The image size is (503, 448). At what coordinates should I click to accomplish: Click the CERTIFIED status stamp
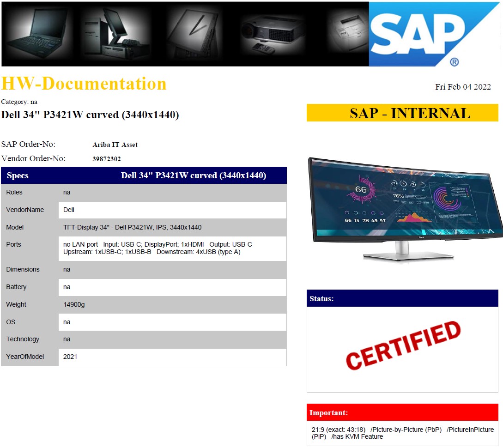(403, 346)
